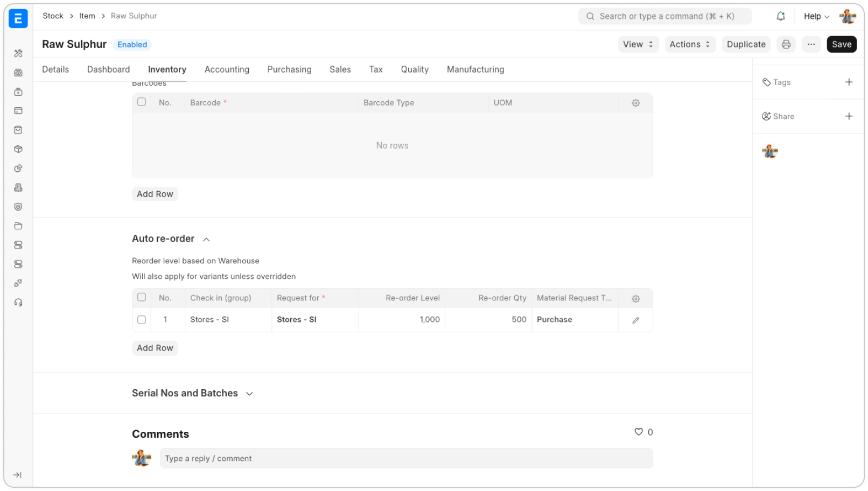Go to Stock breadcrumb link

[x=53, y=16]
